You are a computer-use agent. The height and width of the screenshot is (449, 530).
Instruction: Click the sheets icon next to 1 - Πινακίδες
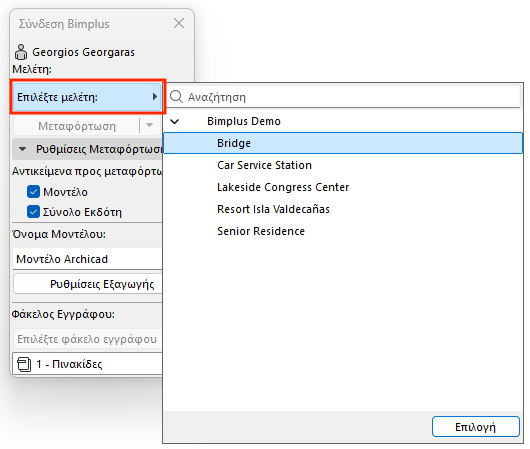[x=24, y=364]
